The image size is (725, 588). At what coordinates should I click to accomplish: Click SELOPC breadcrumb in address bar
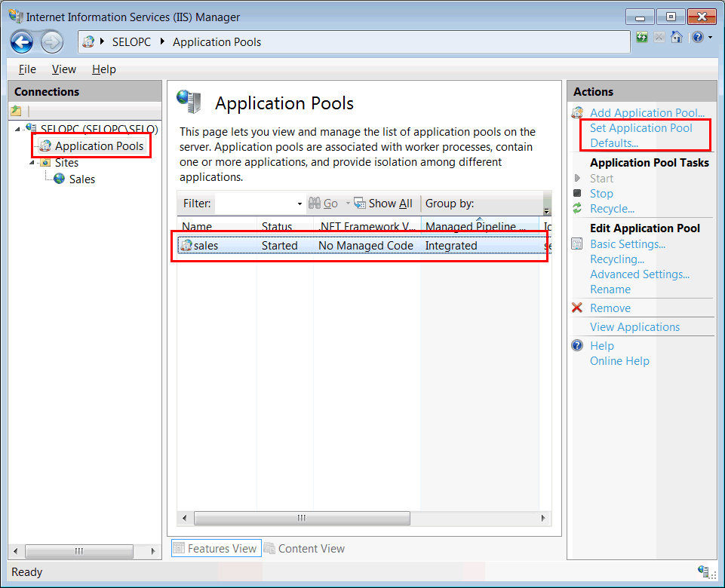point(131,42)
